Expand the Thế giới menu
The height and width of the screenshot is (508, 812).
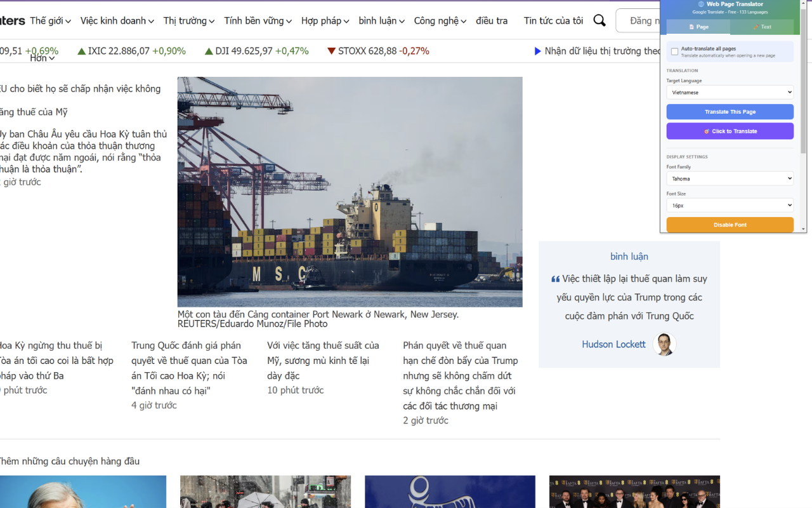[50, 21]
